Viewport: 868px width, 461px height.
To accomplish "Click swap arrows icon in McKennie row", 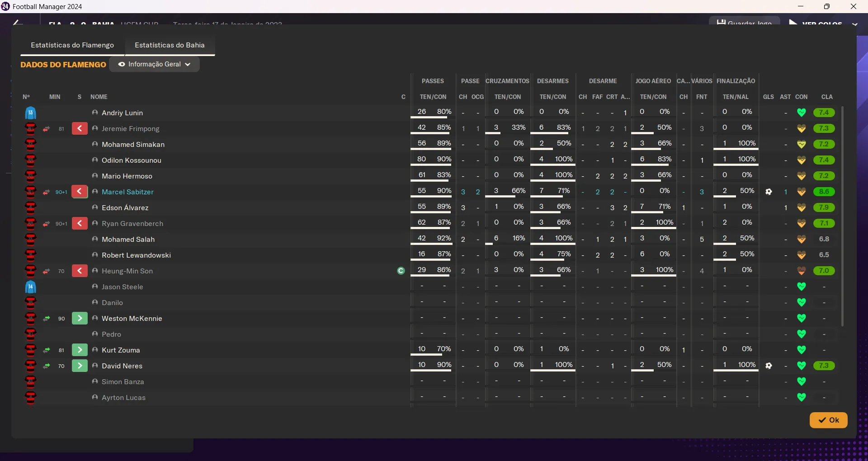I will click(x=46, y=319).
